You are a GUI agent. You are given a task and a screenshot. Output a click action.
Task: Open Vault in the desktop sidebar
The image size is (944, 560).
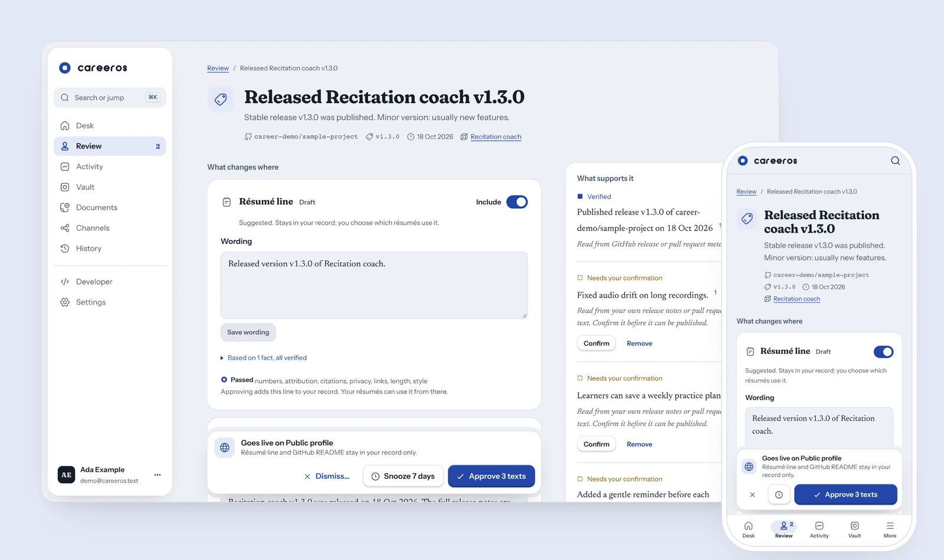[x=110, y=187]
